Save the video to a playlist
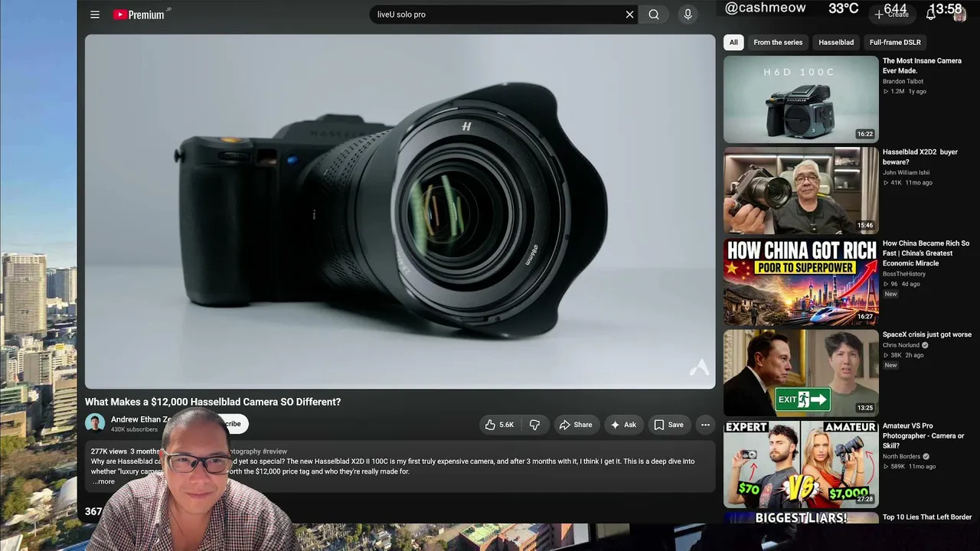Screen dimensions: 980x551 point(668,425)
